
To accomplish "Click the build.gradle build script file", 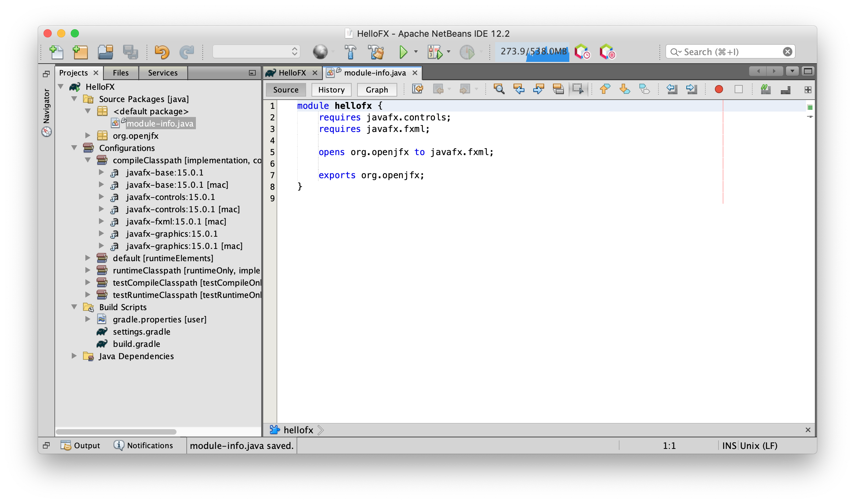I will [136, 344].
